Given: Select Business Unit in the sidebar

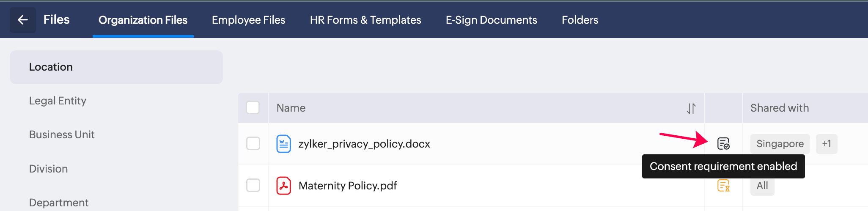Looking at the screenshot, I should point(62,134).
